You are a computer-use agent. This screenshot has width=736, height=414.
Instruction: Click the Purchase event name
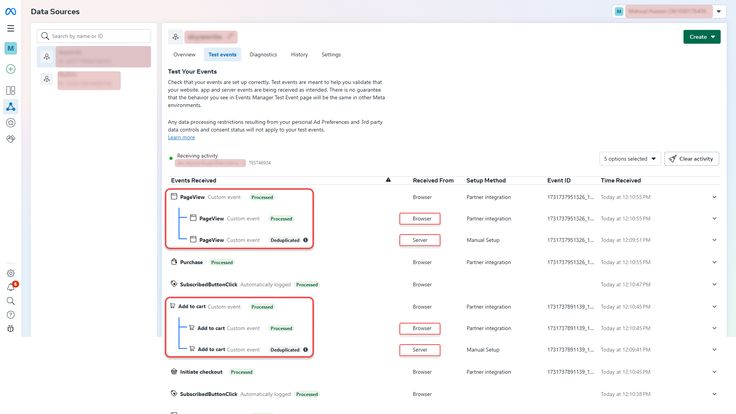192,262
